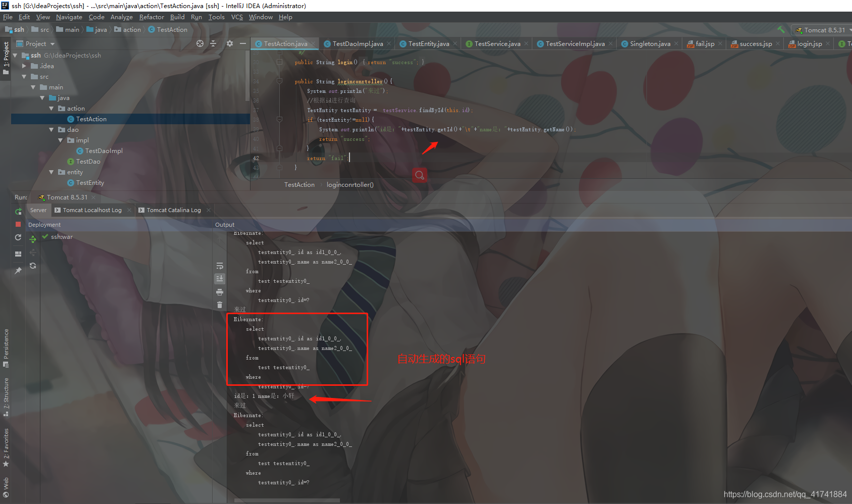Click the horizontal scrollbar under the Output console

287,500
